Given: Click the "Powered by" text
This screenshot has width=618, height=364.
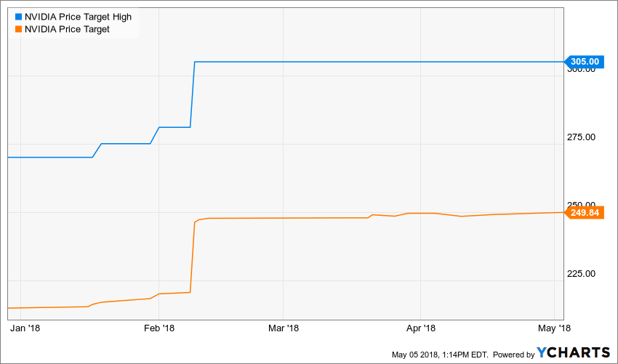Looking at the screenshot, I should 513,355.
